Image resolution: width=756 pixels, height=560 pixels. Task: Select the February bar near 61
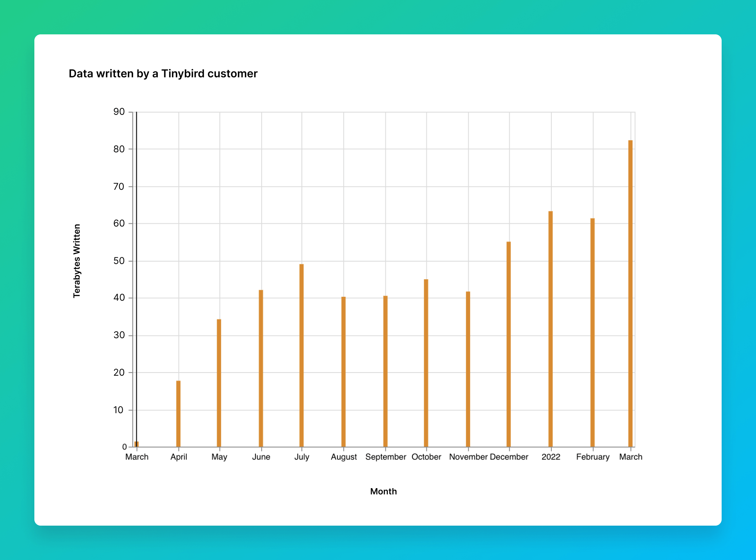pos(592,332)
